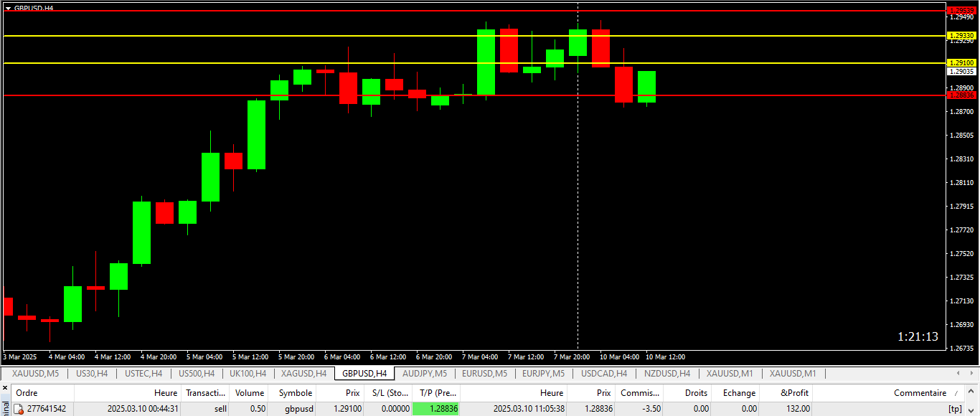Select the NZDUSD,H4 chart tab

click(x=667, y=374)
